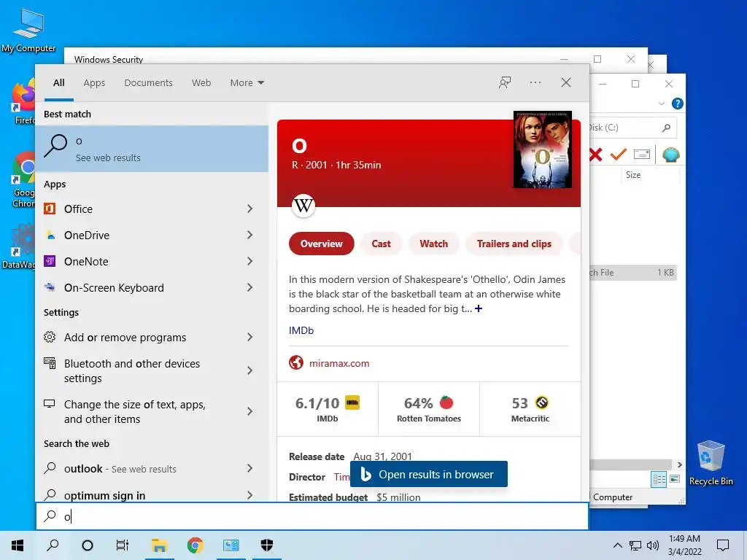Switch to the Documents search tab
Image resolution: width=747 pixels, height=560 pixels.
tap(149, 83)
